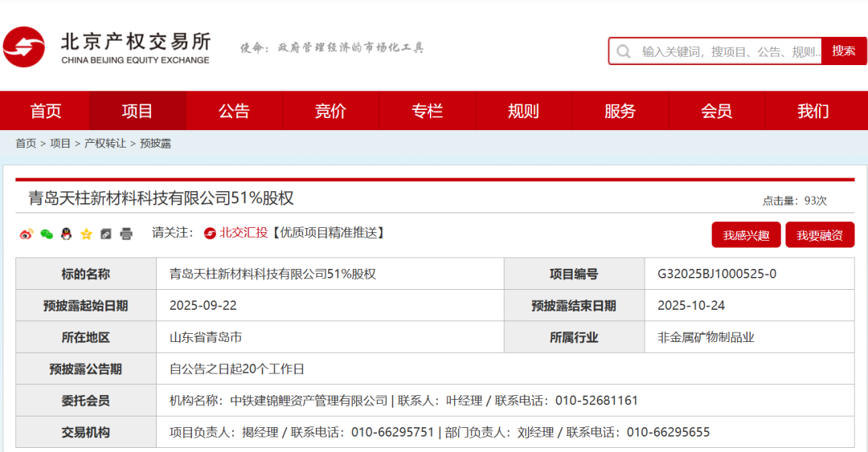Click the 交易机构 header cell
Image resolution: width=868 pixels, height=452 pixels.
click(86, 432)
